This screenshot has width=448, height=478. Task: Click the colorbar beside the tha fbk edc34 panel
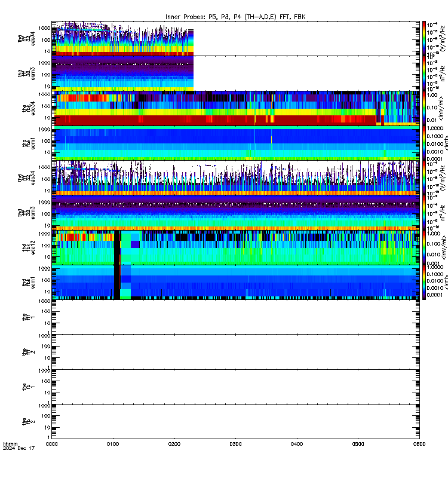point(424,108)
